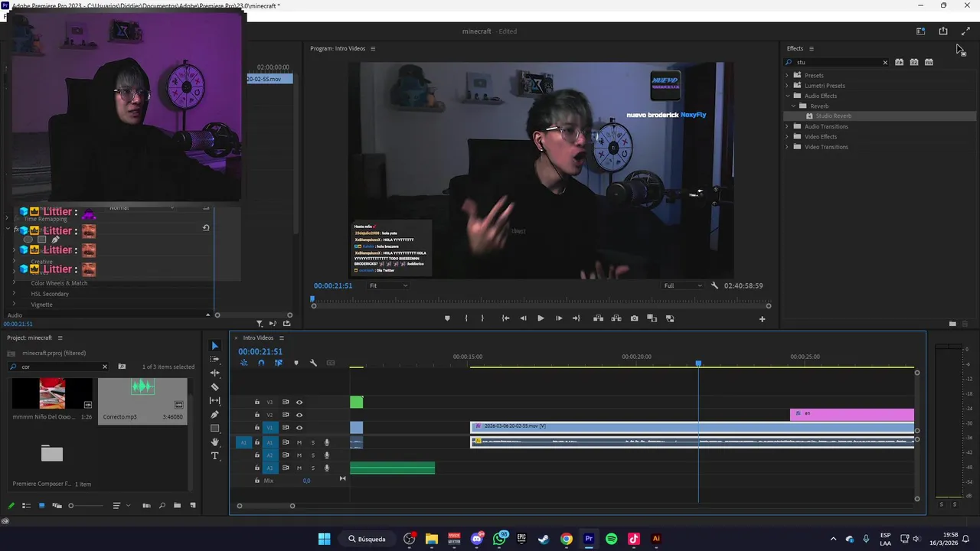The width and height of the screenshot is (980, 551).
Task: Expand Lumetri Presets folder
Action: [787, 86]
